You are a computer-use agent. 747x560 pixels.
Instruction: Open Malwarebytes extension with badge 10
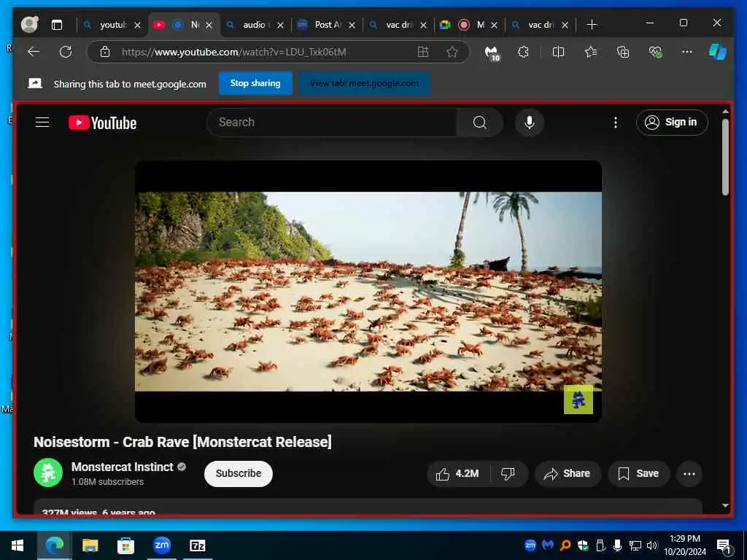coord(492,52)
